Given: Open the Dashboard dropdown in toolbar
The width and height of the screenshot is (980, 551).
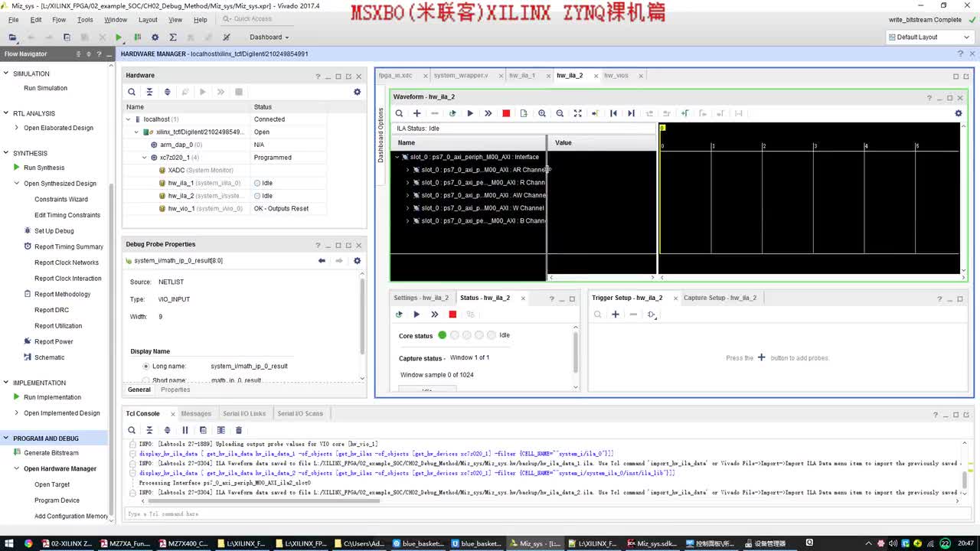Looking at the screenshot, I should pyautogui.click(x=269, y=37).
